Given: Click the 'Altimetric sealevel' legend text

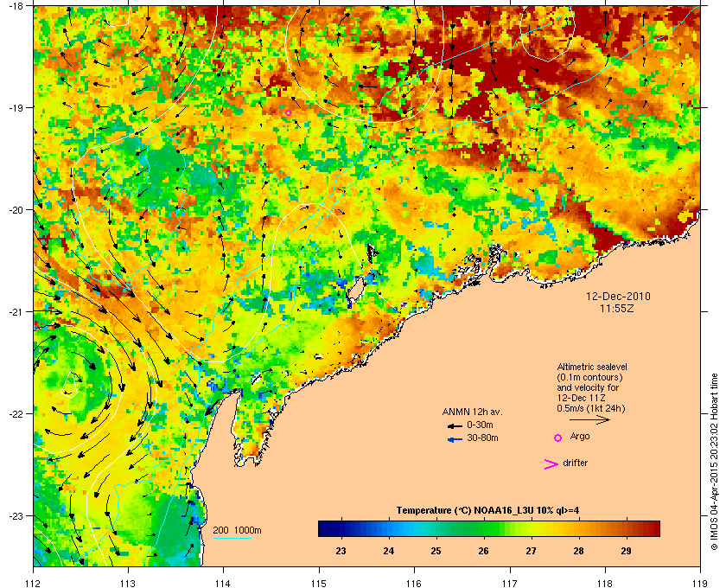Looking at the screenshot, I should coord(591,367).
